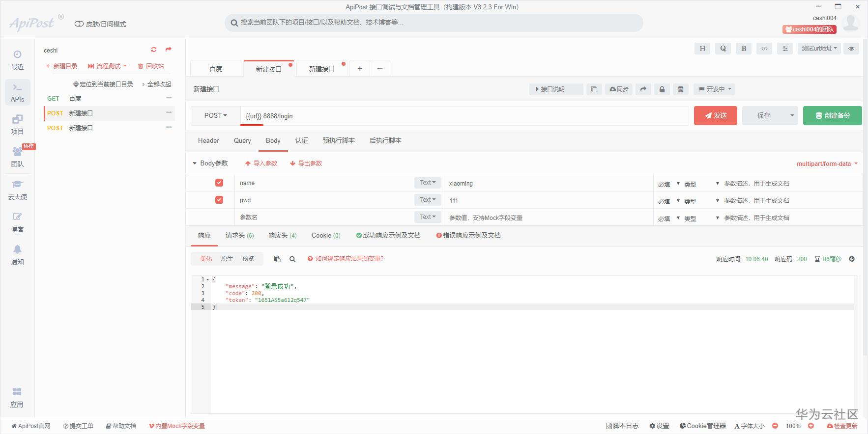Open the Cookie (0) response tab
Viewport: 868px width, 434px height.
point(326,236)
